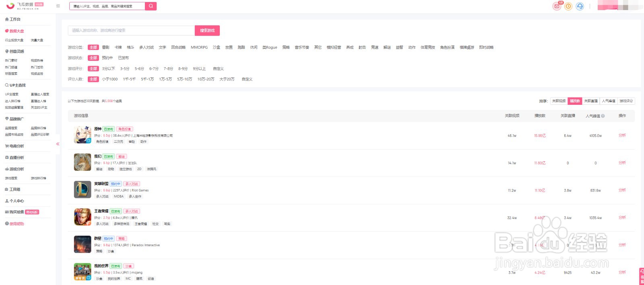Screen dimensions: 644x285
Task: Click the Feigua Data logo
Action: click(25, 6)
